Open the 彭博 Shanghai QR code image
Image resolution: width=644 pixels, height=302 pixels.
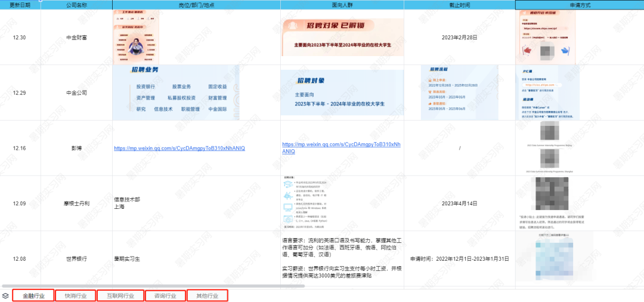(x=550, y=159)
